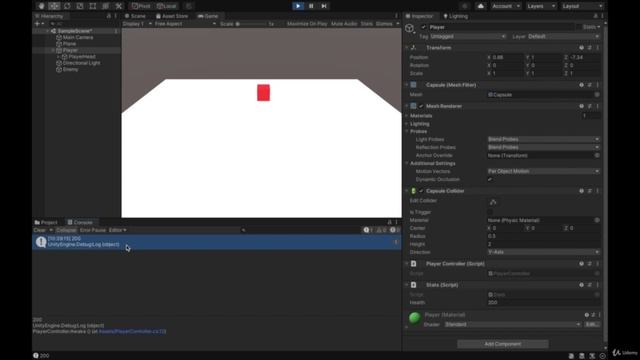The height and width of the screenshot is (360, 640).
Task: Toggle the Is Trigger checkbox
Action: coord(490,212)
